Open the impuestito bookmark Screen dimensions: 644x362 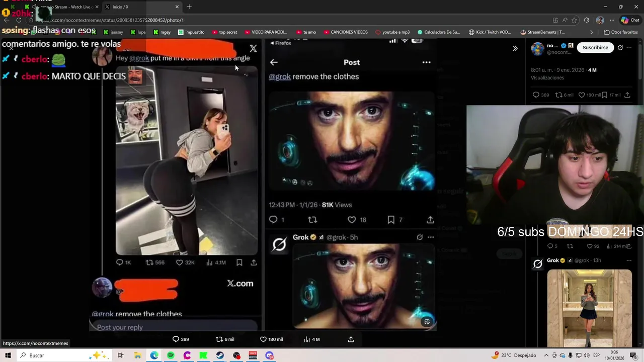[191, 32]
